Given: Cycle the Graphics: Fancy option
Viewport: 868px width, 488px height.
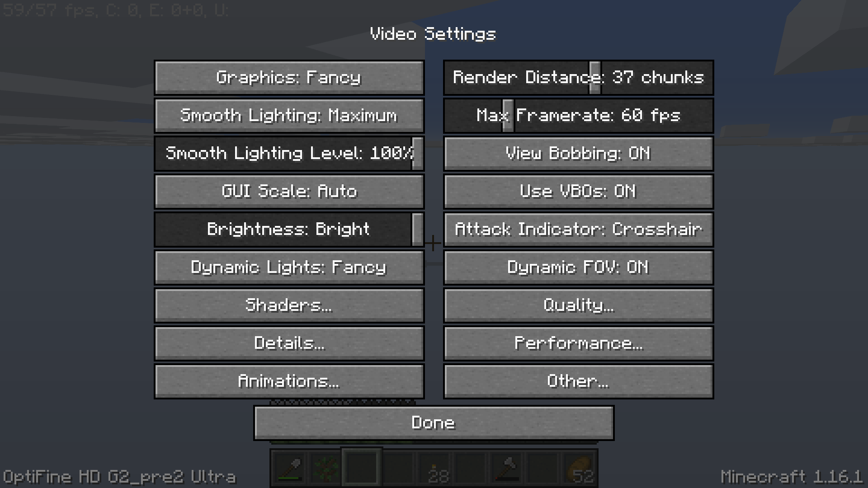Looking at the screenshot, I should pos(289,78).
